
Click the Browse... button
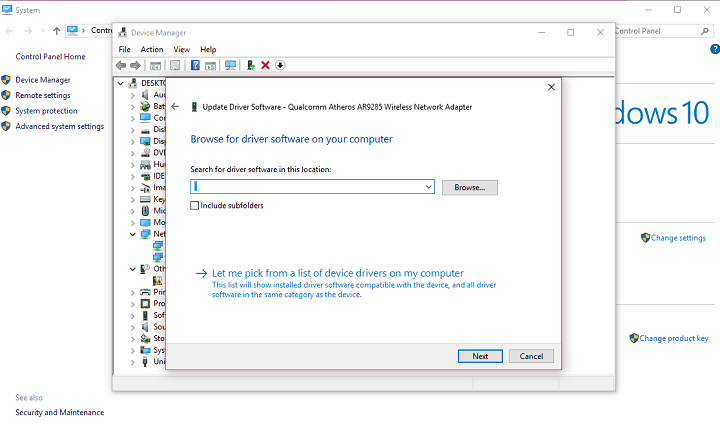(x=469, y=187)
